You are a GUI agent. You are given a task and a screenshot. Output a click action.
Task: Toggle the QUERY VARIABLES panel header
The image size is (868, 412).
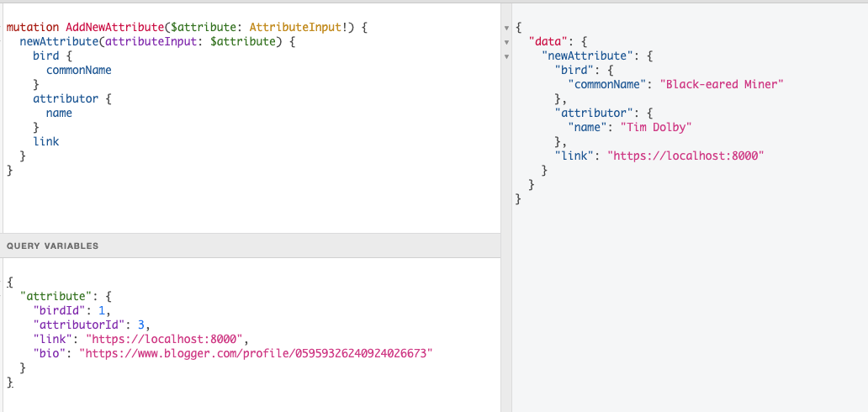(x=251, y=246)
